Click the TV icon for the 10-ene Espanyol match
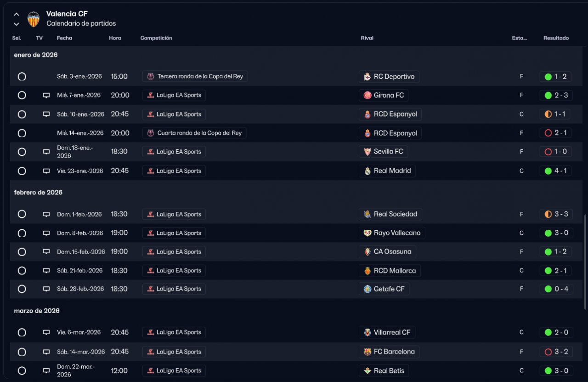588x382 pixels. [x=46, y=114]
